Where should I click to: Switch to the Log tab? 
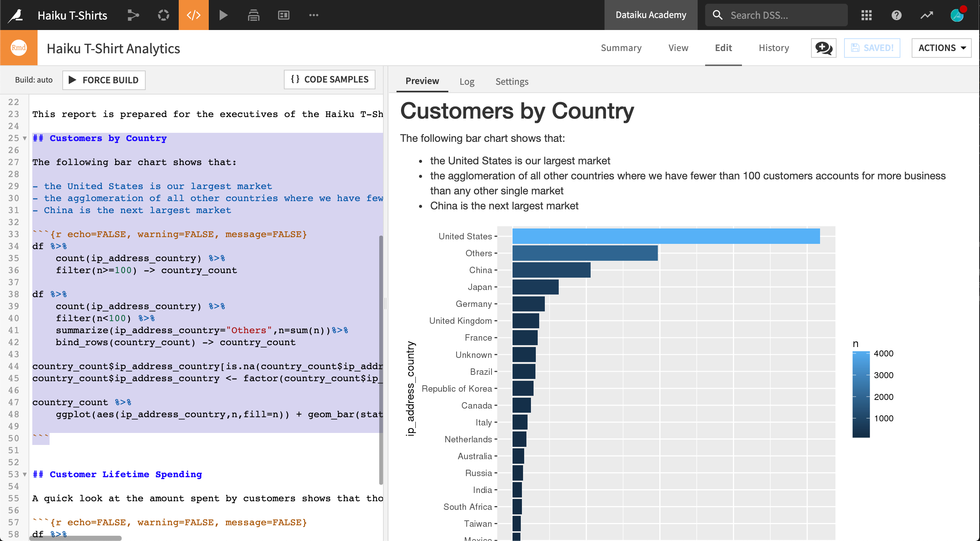pos(467,81)
